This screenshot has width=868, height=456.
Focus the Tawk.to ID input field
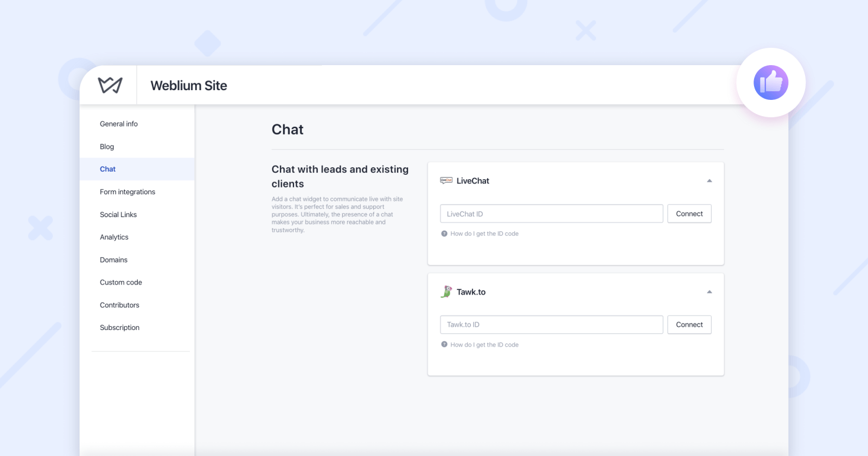(x=552, y=325)
